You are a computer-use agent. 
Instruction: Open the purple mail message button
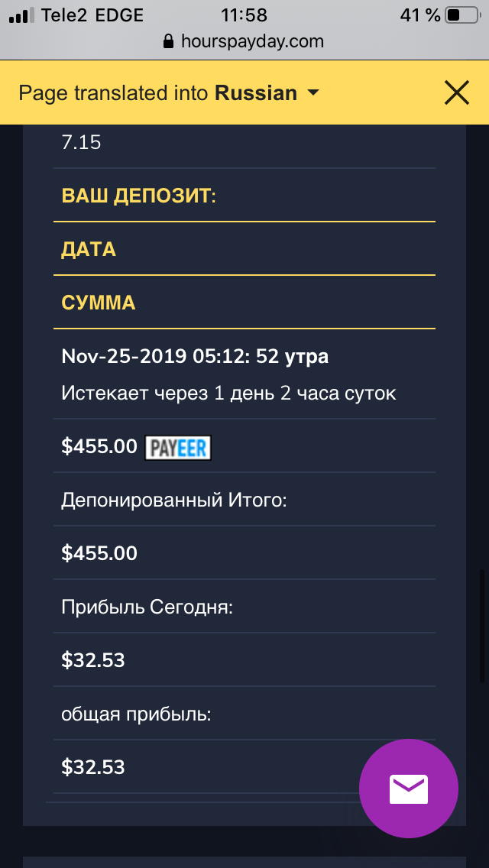(408, 789)
